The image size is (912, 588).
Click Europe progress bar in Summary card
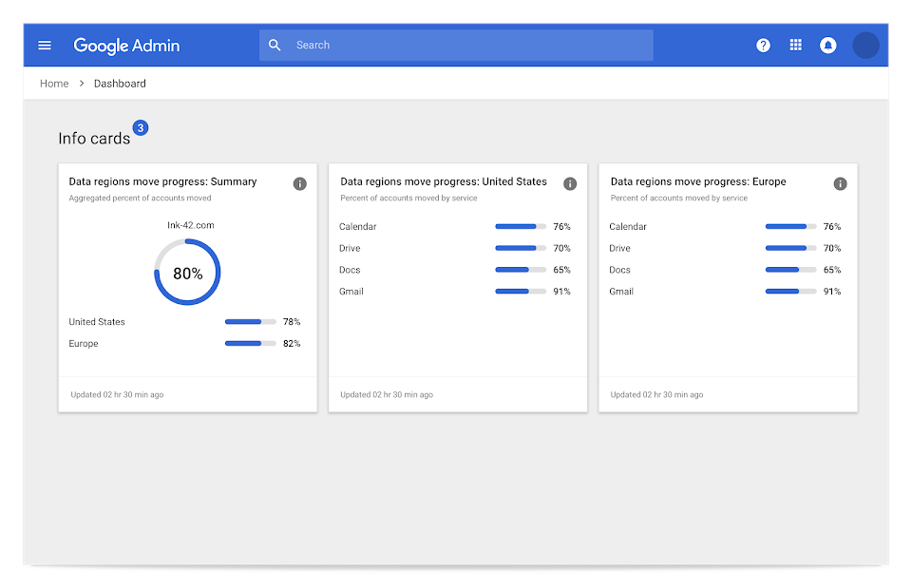(250, 344)
